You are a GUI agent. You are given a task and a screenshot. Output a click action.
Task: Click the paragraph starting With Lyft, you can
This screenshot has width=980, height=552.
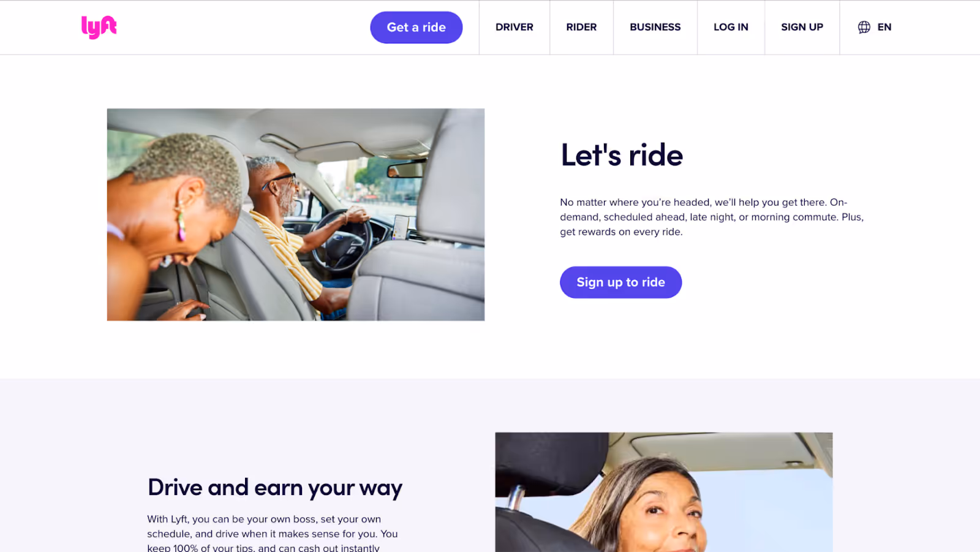[x=273, y=533]
